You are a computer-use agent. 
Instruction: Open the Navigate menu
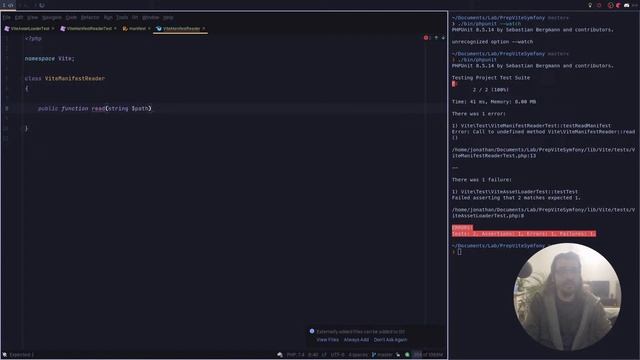click(x=52, y=18)
